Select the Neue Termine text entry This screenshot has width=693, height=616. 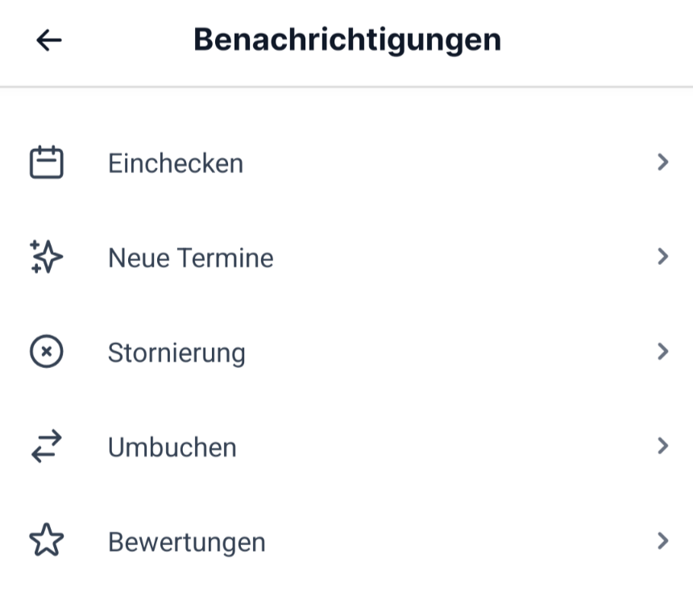click(191, 258)
